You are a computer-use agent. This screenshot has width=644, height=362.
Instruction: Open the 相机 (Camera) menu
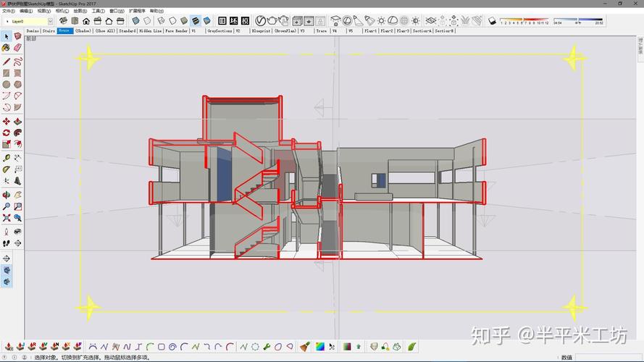[62, 11]
